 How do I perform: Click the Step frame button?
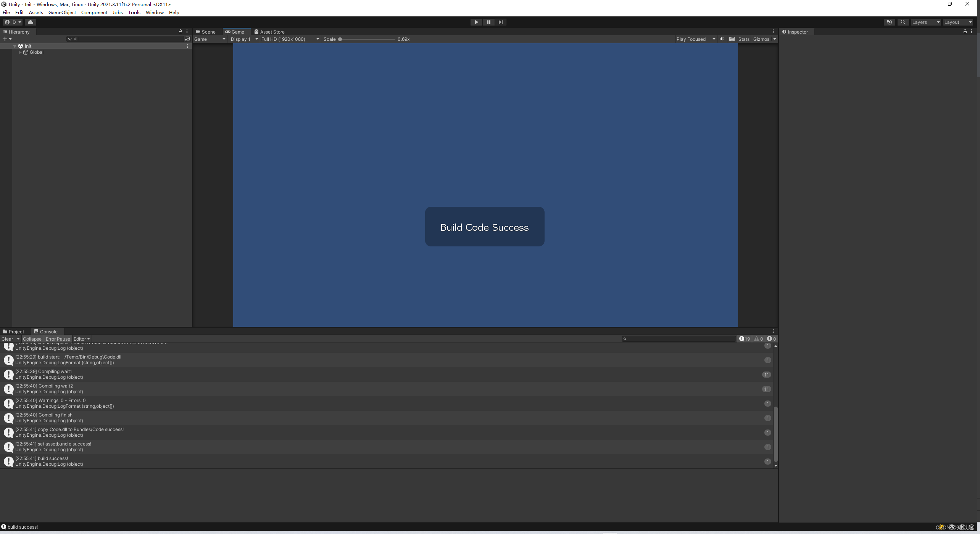coord(501,22)
